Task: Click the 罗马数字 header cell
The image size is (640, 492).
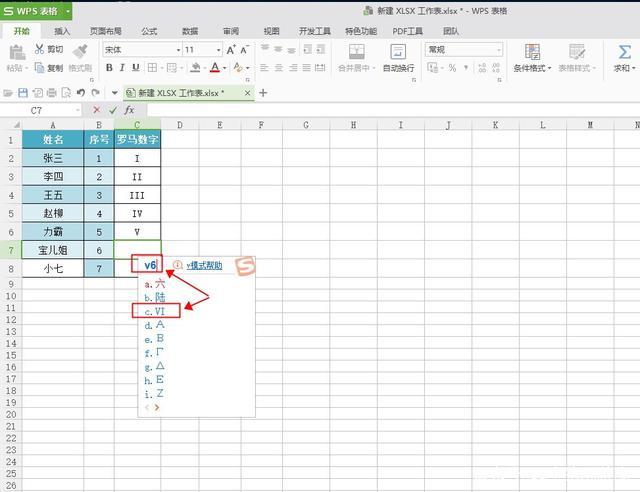Action: tap(137, 140)
